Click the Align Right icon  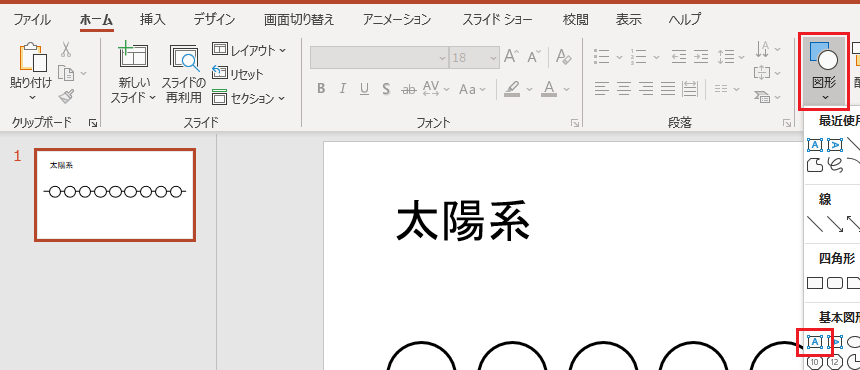coord(646,88)
